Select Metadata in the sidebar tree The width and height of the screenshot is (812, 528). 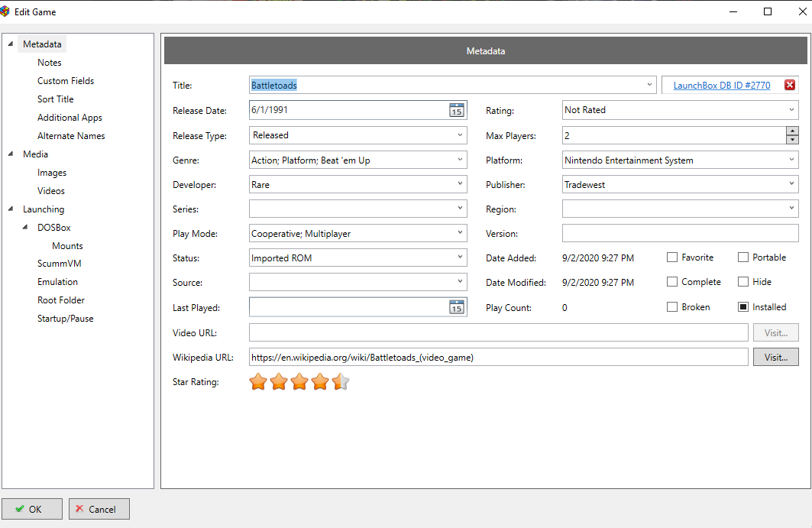click(x=42, y=44)
